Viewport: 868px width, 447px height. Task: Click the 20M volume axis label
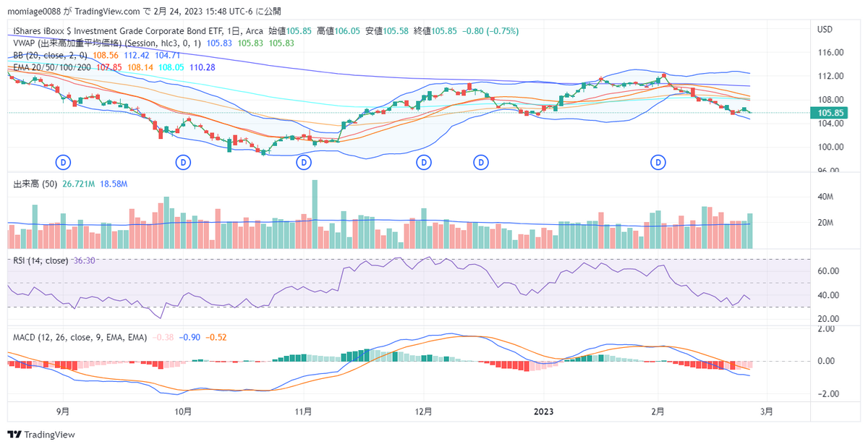(x=825, y=223)
